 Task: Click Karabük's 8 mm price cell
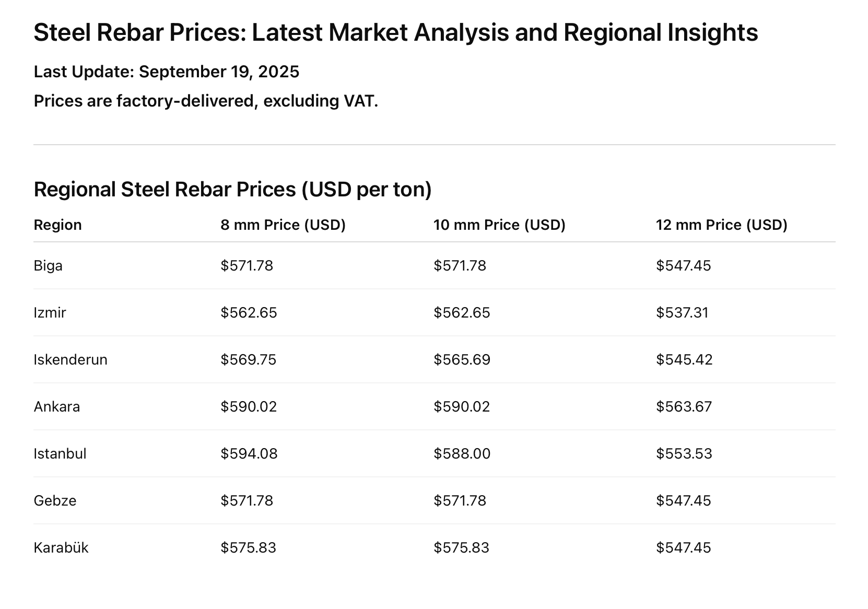[x=248, y=547]
